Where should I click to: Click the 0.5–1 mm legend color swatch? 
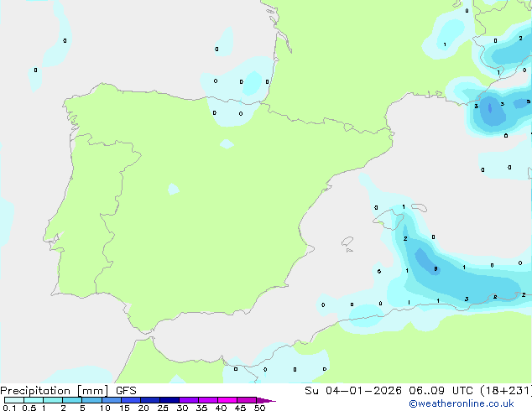(34, 400)
